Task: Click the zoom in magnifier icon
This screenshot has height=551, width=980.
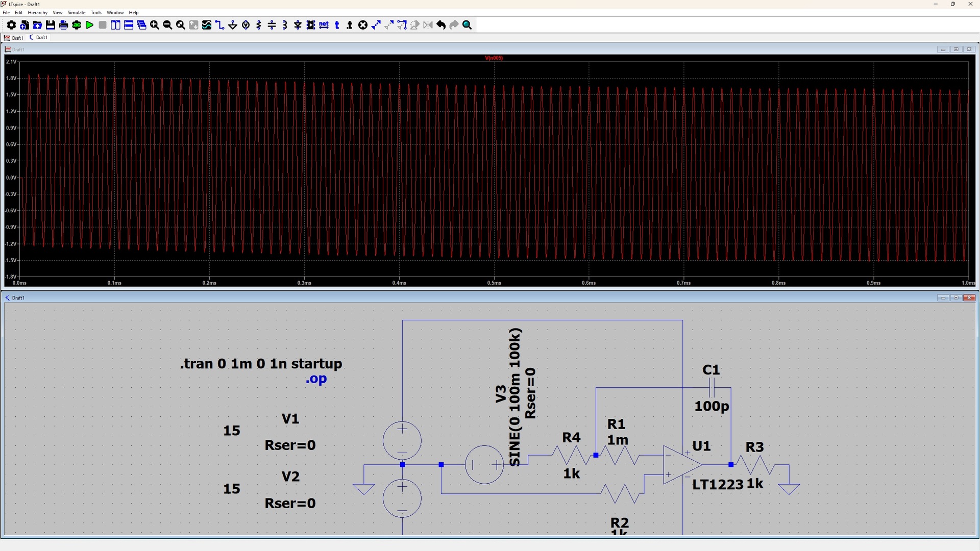Action: (154, 25)
